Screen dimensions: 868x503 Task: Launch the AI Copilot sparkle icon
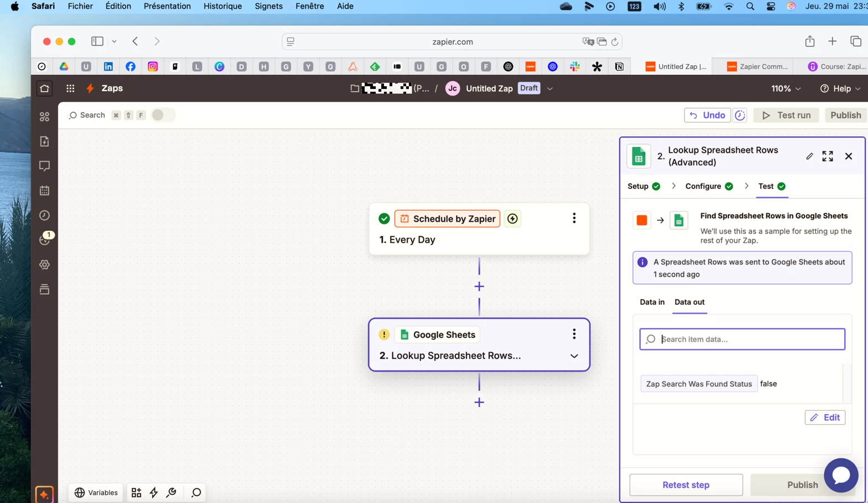44,494
